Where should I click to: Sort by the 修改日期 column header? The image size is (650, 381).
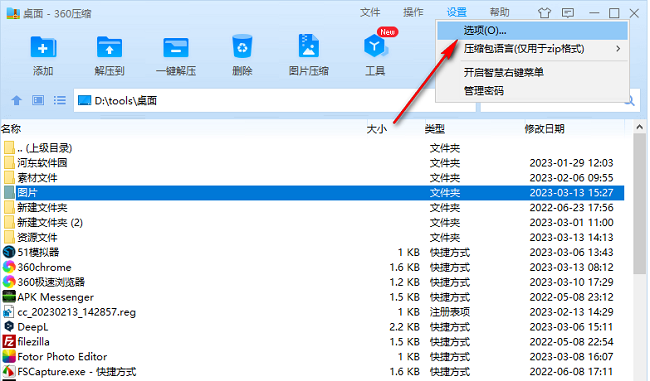[x=545, y=129]
